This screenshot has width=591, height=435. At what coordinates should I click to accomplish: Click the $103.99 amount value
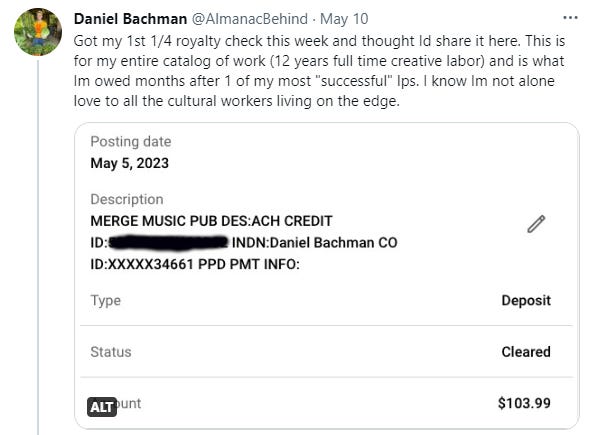(x=524, y=403)
